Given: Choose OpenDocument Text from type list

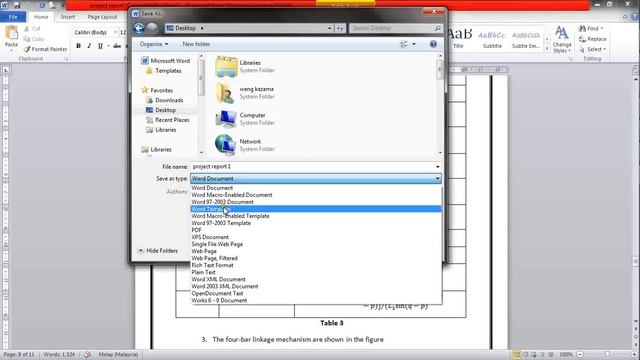Looking at the screenshot, I should [316, 293].
